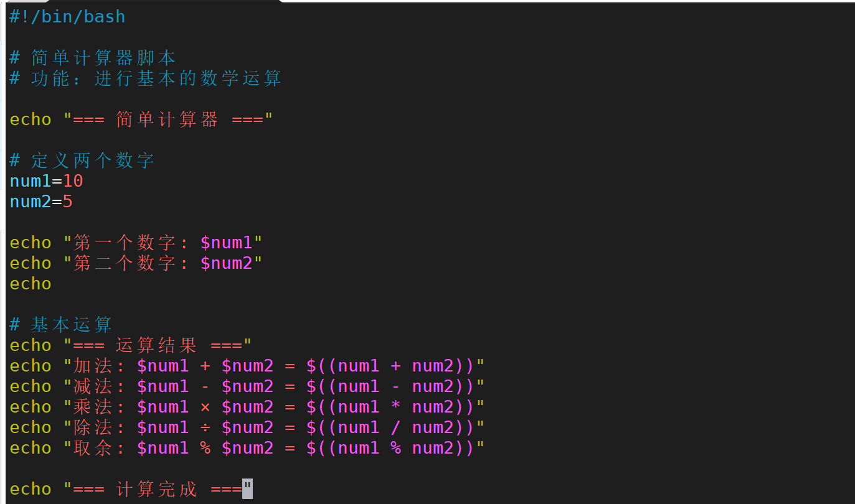Screen dimensions: 855x504
Task: Click the $num1 variable in 第一个数字 line
Action: point(226,243)
